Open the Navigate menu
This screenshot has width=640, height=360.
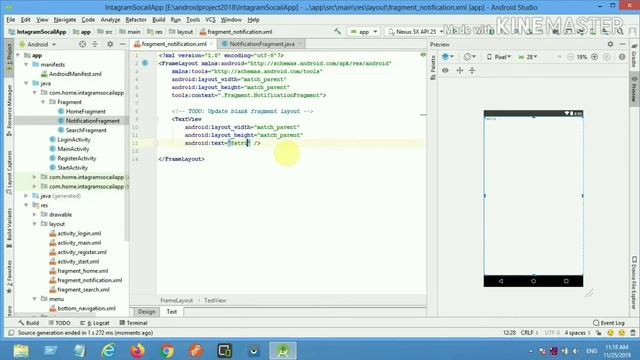click(64, 20)
